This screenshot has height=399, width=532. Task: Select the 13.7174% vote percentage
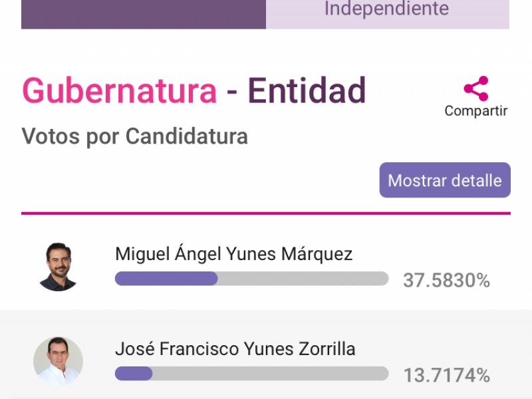446,376
